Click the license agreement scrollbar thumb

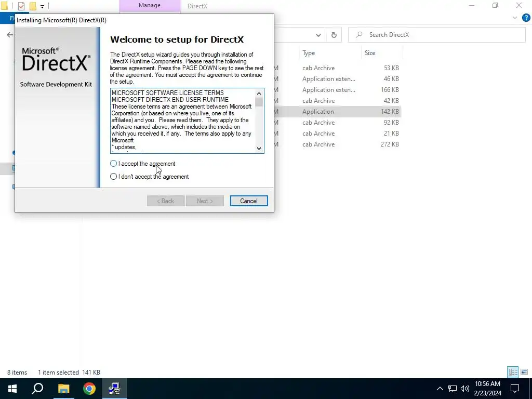(x=259, y=102)
